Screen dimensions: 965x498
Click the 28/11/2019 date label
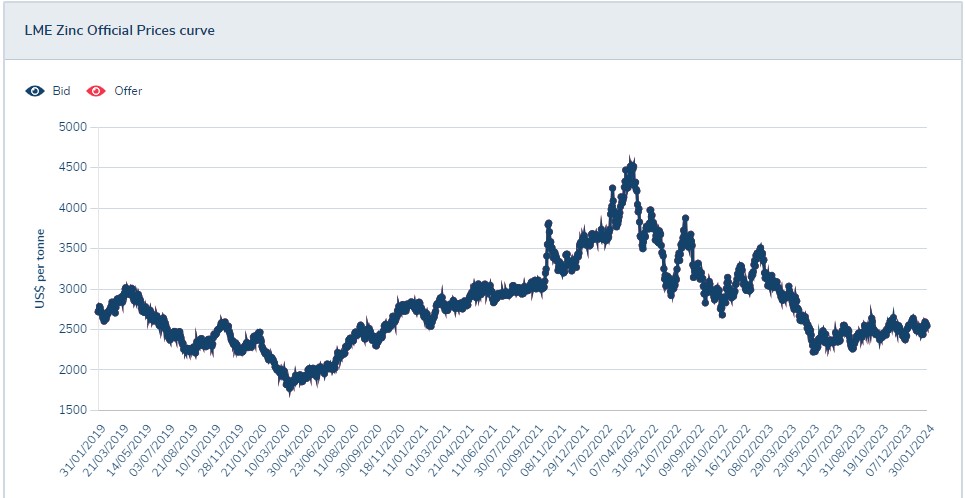[221, 449]
